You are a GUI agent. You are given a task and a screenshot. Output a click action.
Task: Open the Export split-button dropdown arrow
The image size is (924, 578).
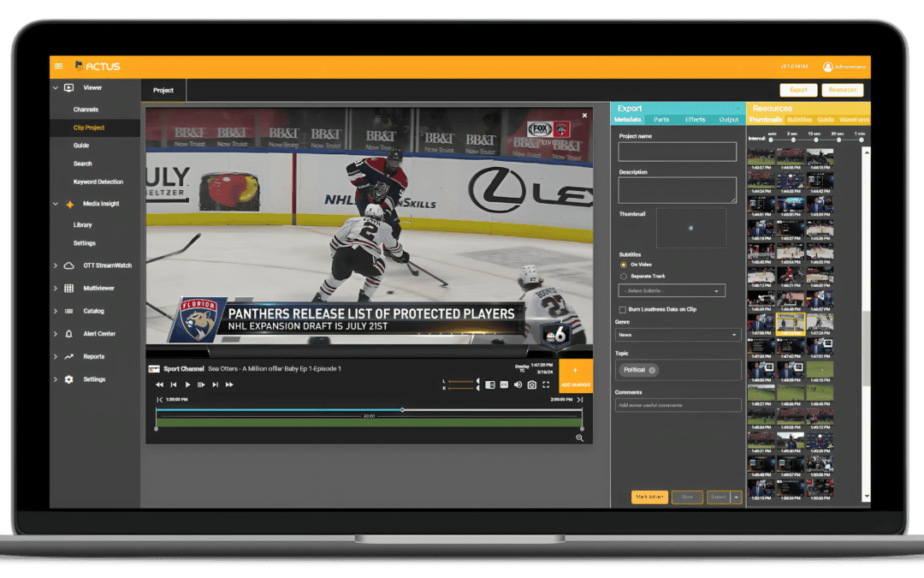pos(736,498)
